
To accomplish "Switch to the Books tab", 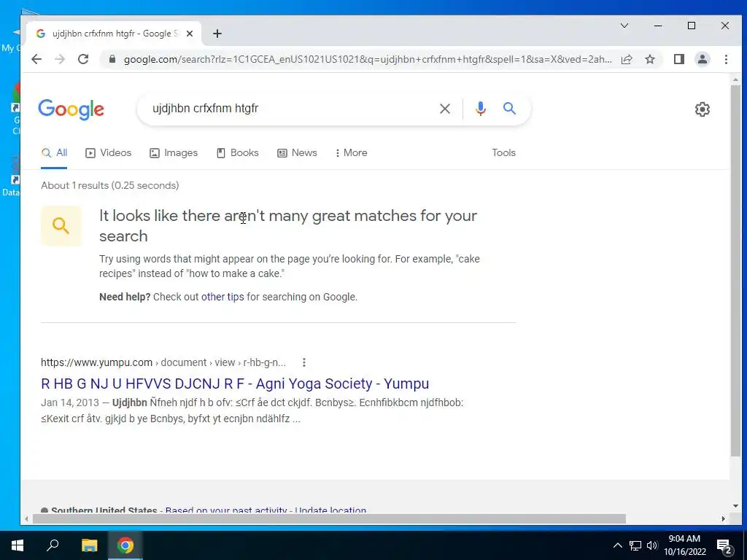I will pos(237,153).
